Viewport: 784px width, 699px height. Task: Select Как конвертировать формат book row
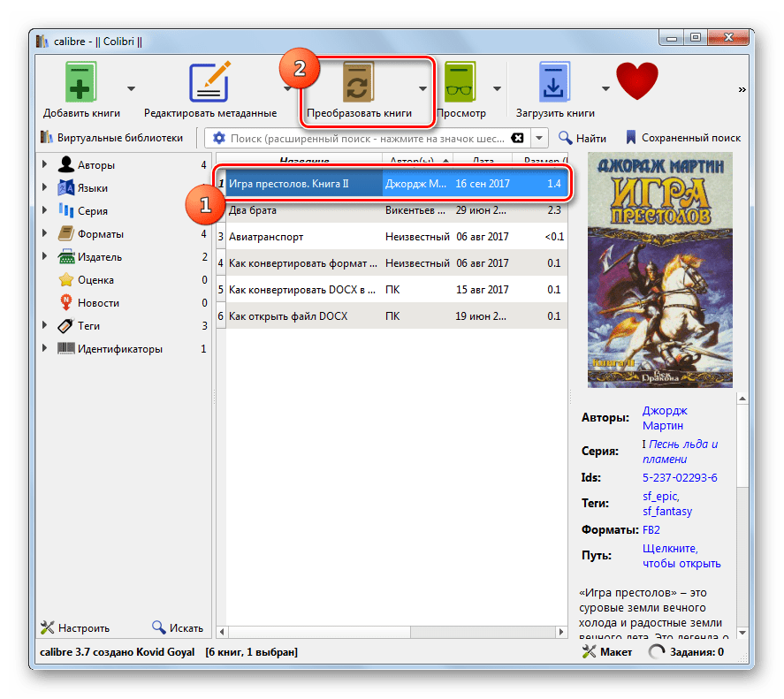click(x=392, y=263)
